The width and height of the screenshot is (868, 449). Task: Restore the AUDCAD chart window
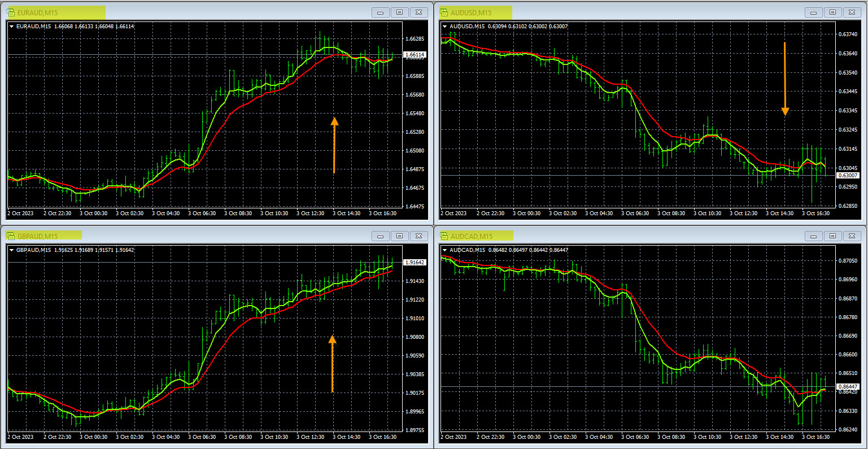(x=832, y=236)
